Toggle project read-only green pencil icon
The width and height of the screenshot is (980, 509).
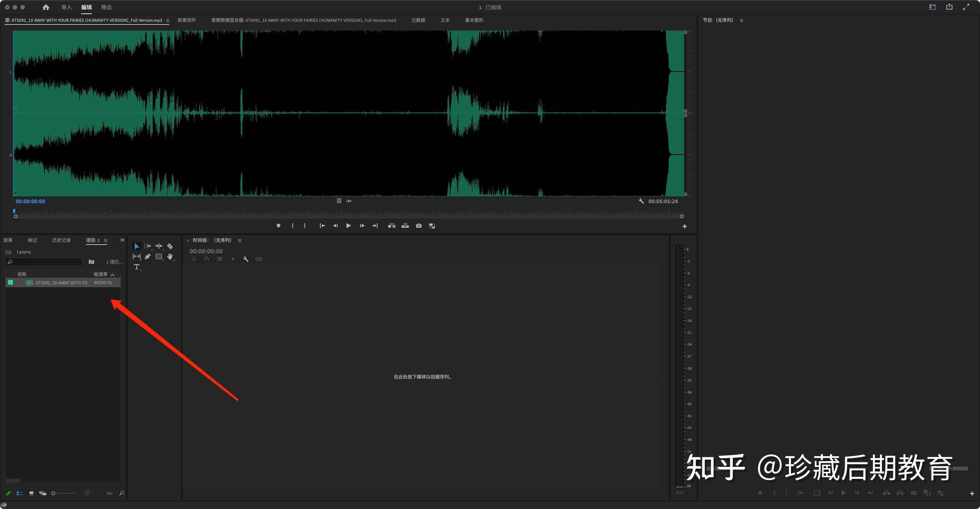click(8, 493)
